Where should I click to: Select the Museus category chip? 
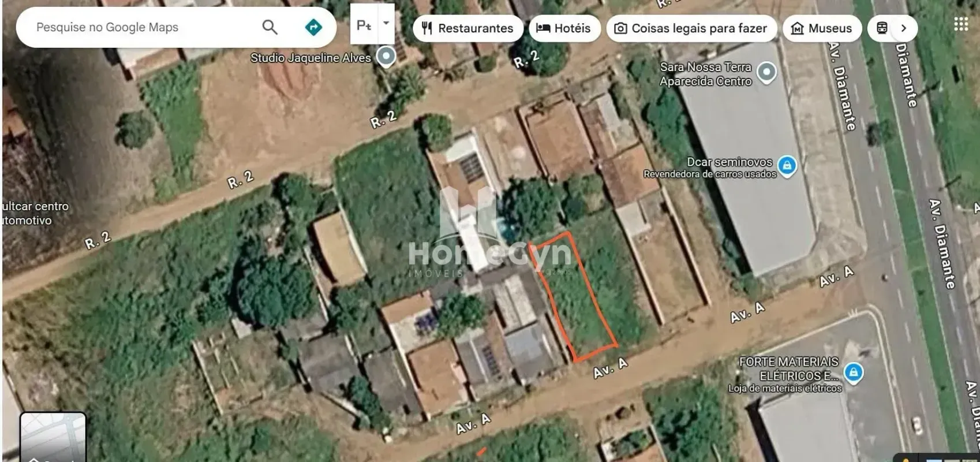(x=822, y=28)
